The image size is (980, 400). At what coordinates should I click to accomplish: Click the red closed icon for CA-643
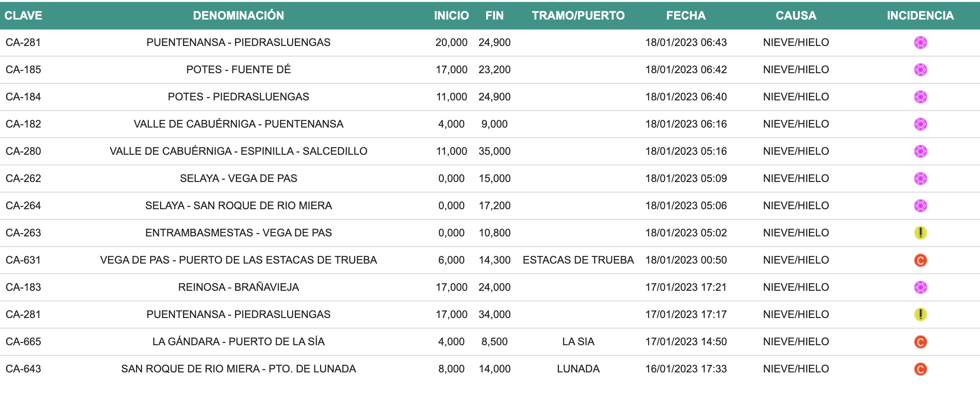920,369
